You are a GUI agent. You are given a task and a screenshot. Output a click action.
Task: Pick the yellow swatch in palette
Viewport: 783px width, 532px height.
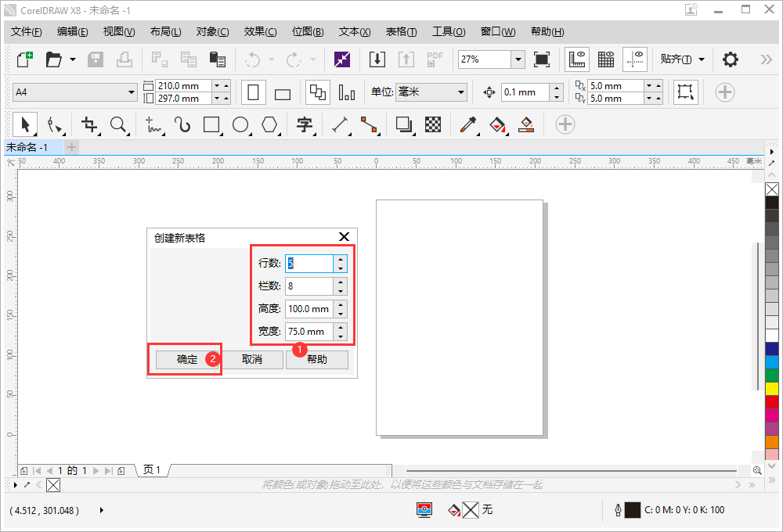(x=771, y=389)
